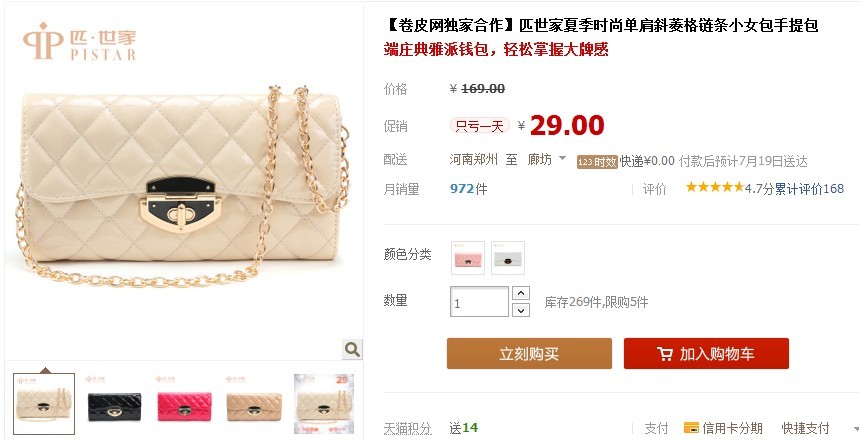Click the 只亏一天 promotion tag

pyautogui.click(x=479, y=126)
